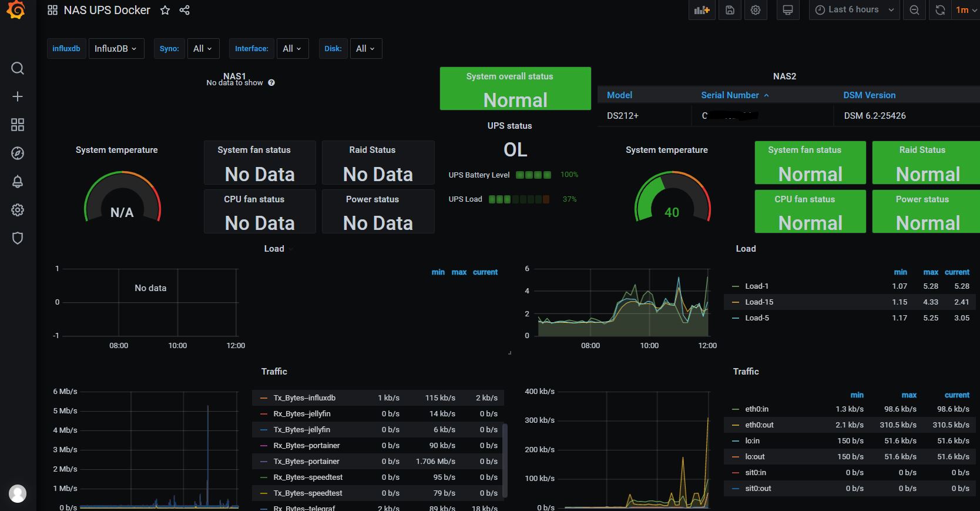This screenshot has width=980, height=511.
Task: Share the dashboard via share icon
Action: coord(184,10)
